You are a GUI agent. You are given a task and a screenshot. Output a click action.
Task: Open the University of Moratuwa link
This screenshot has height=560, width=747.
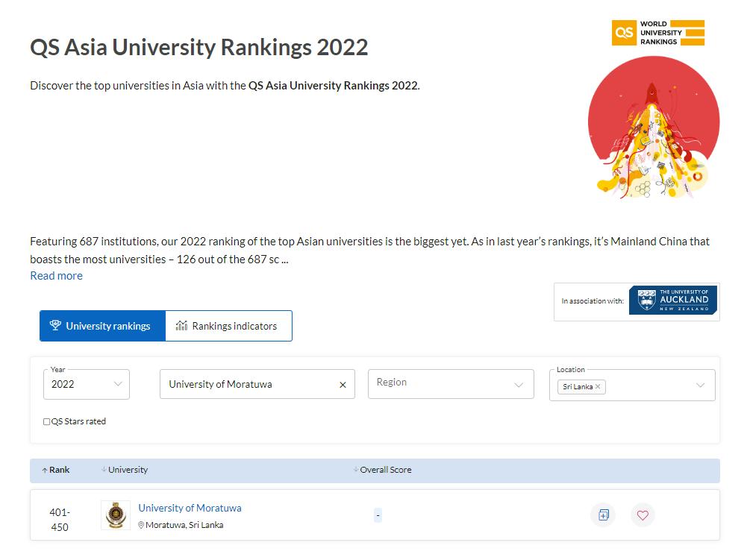(x=190, y=508)
